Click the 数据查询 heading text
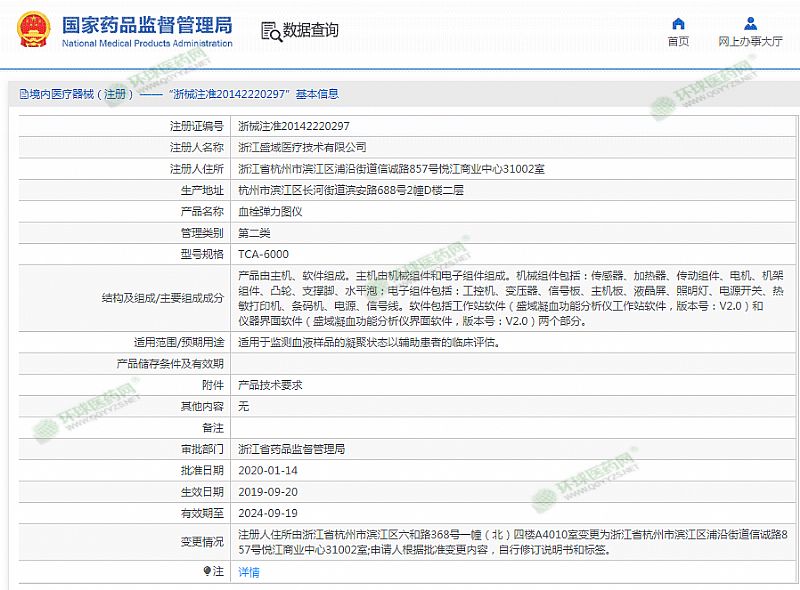This screenshot has width=800, height=590. [x=310, y=31]
